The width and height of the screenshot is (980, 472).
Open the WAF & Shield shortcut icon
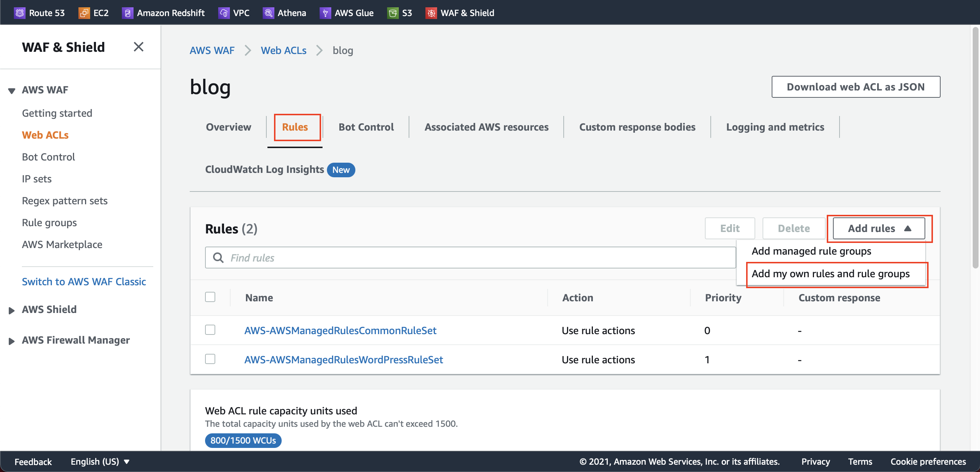click(x=431, y=13)
